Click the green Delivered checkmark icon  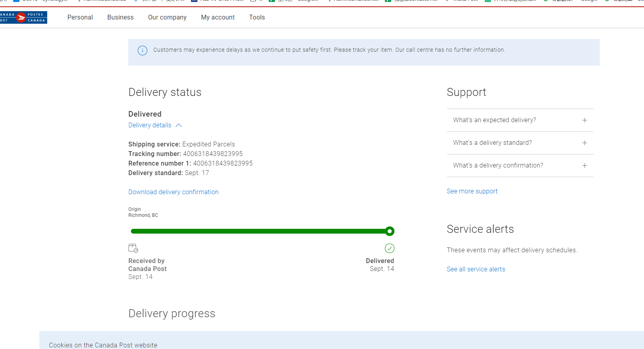point(389,248)
